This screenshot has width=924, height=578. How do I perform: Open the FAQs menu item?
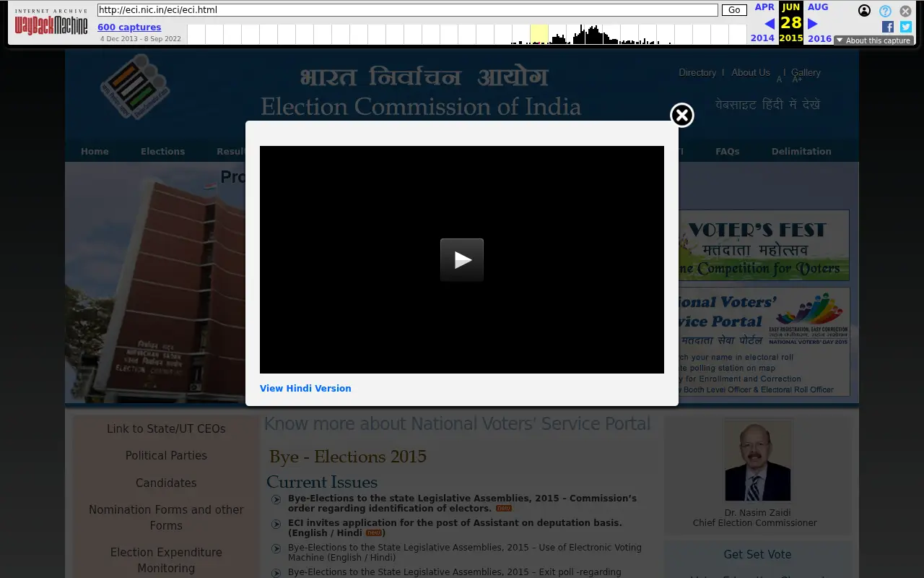click(727, 151)
